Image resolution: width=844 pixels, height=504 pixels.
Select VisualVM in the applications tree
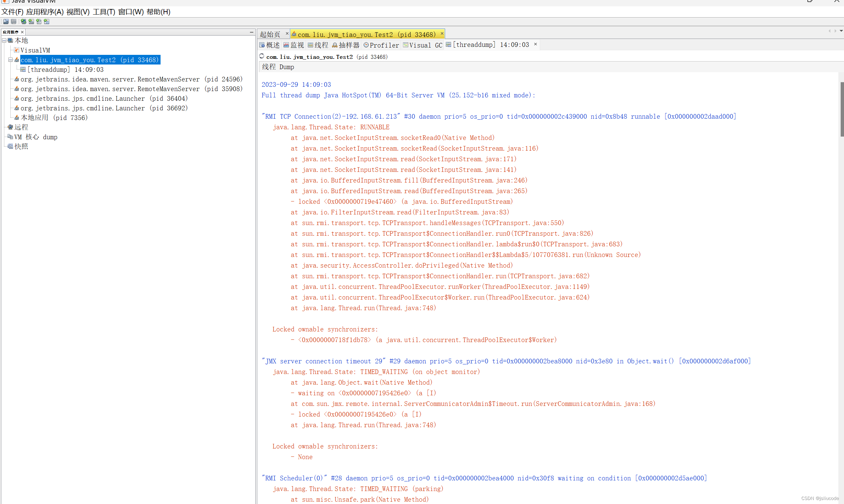point(35,50)
